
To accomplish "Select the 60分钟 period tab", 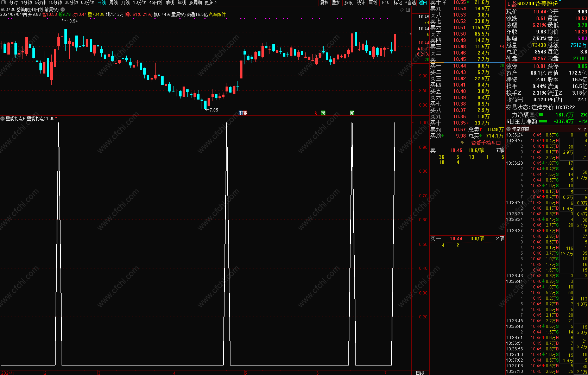I will [x=88, y=2].
